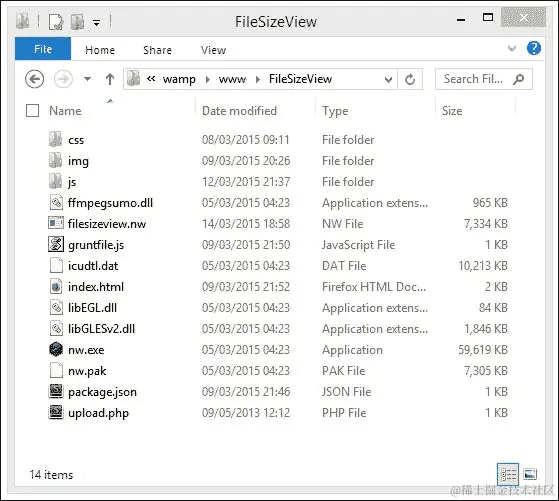Click the PAK File type cell

(343, 371)
